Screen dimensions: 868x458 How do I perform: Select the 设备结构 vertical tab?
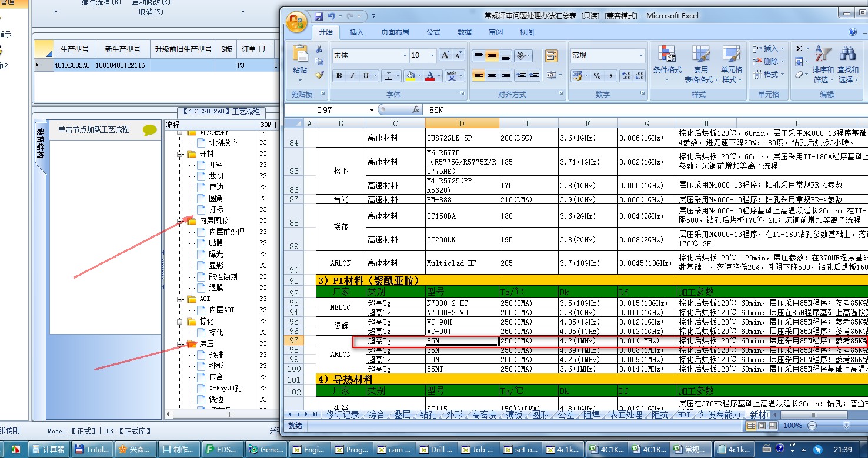[x=40, y=145]
